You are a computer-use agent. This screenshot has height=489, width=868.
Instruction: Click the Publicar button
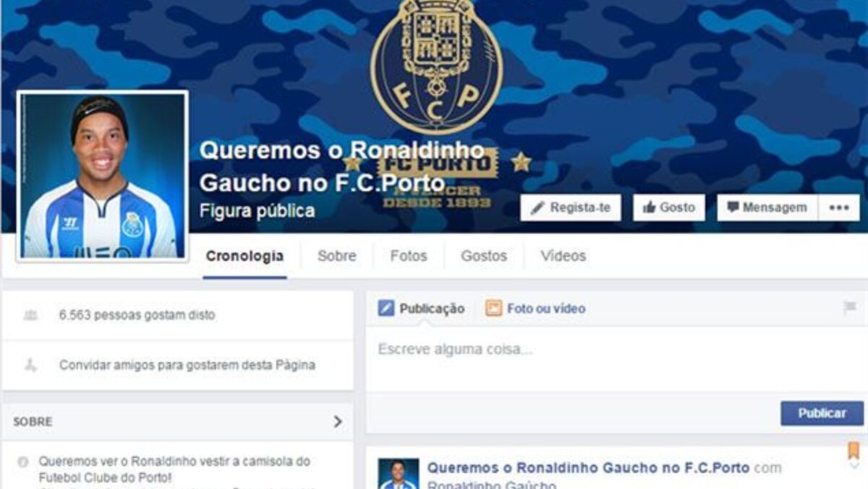(x=822, y=413)
